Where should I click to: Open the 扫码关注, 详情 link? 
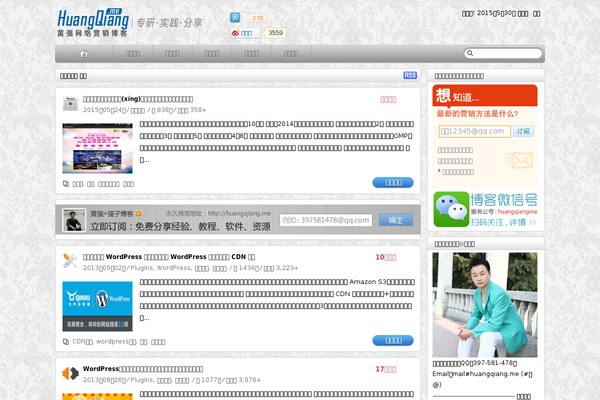(503, 222)
